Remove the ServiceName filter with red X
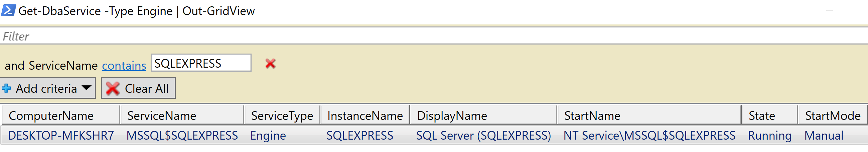868x152 pixels. (270, 64)
